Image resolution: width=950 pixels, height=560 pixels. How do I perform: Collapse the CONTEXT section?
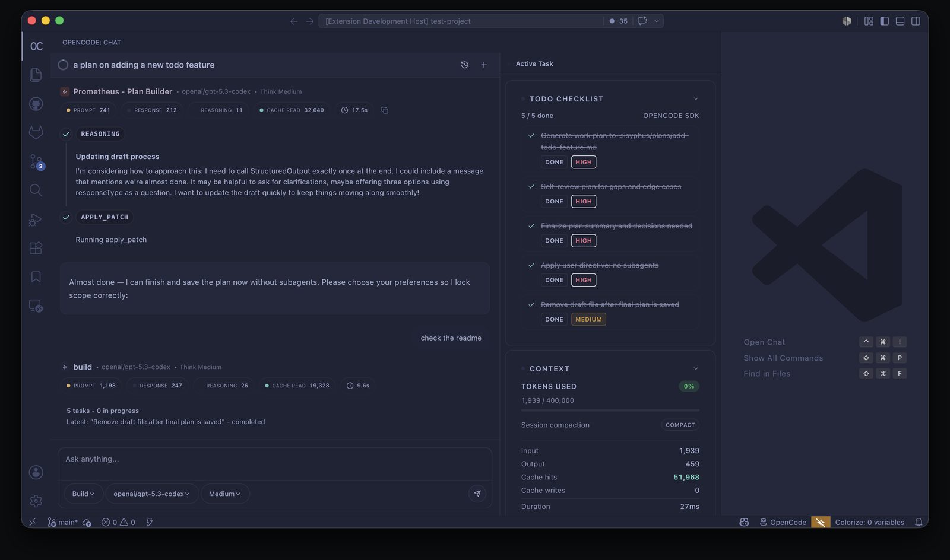coord(696,369)
